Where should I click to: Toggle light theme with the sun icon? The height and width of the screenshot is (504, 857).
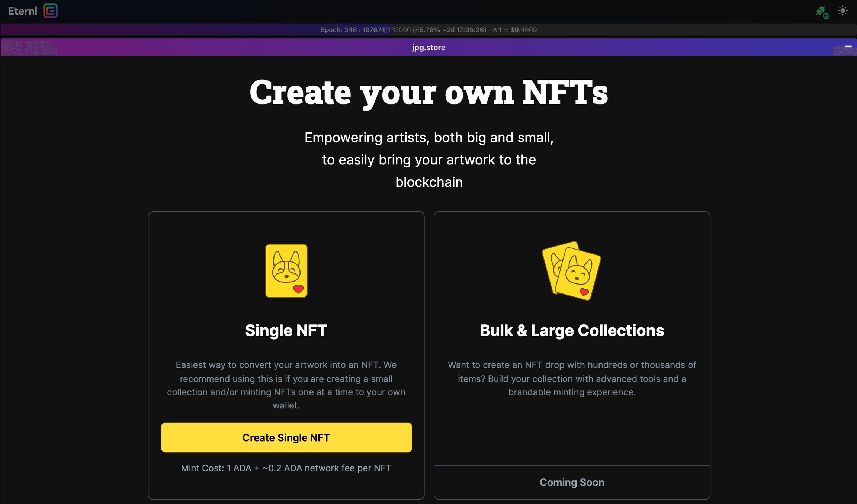click(x=842, y=11)
